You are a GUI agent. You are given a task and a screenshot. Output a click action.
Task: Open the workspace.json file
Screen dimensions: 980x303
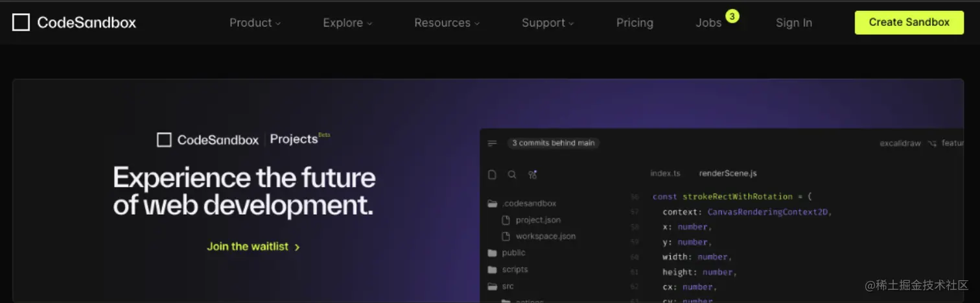[539, 236]
